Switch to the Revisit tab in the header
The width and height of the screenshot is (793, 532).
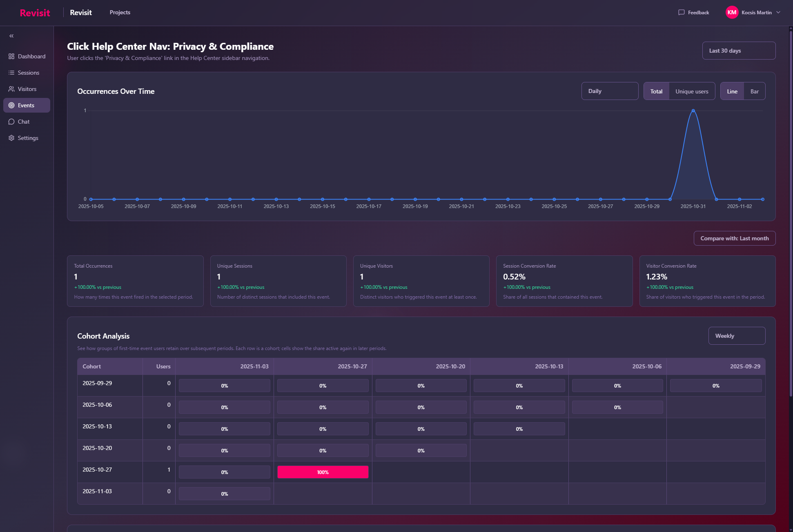[x=81, y=12]
